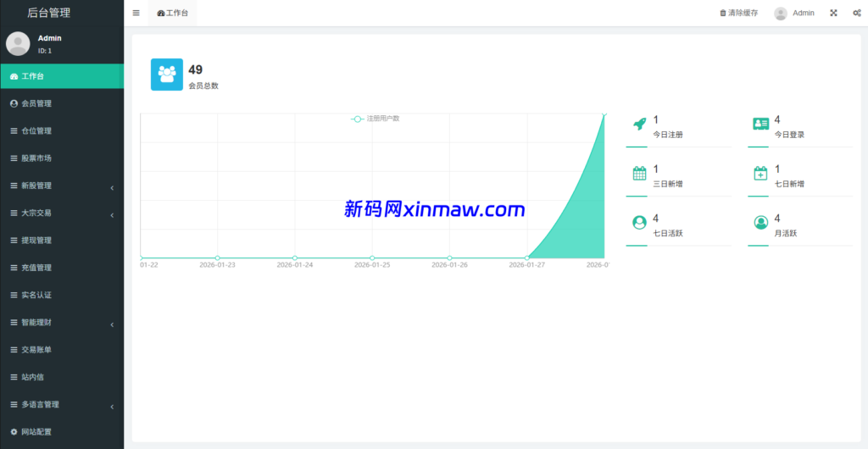The height and width of the screenshot is (449, 868).
Task: Open 站内信 in the sidebar
Action: point(62,377)
